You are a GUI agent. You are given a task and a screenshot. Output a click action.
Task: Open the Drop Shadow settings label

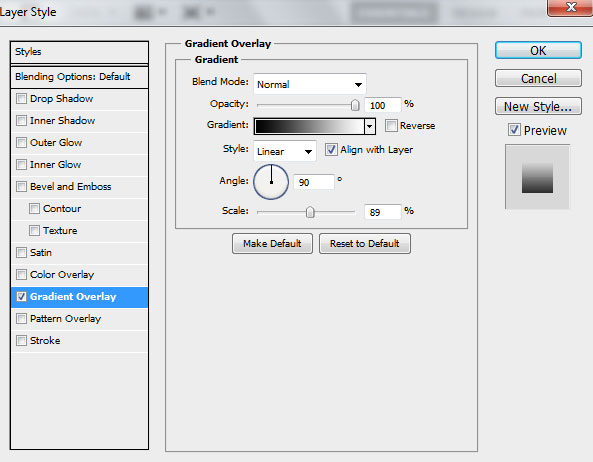(61, 99)
